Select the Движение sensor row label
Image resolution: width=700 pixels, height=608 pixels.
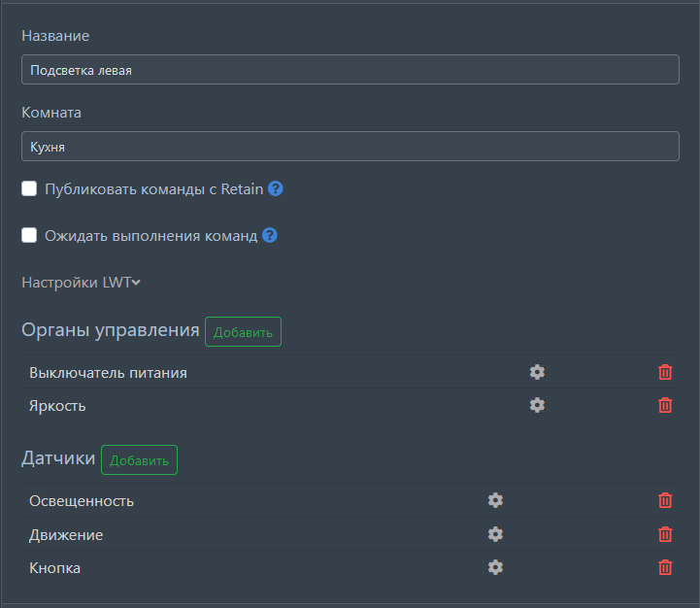pyautogui.click(x=66, y=535)
